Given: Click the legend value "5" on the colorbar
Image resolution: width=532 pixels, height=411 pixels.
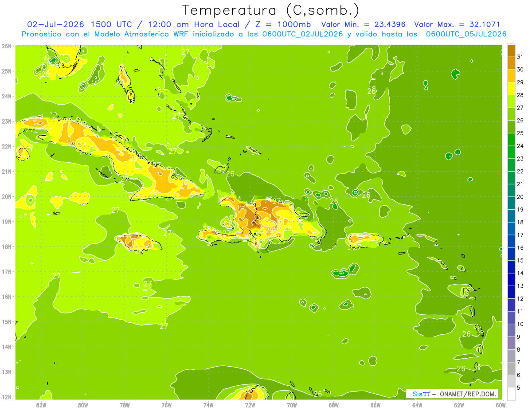Looking at the screenshot, I should 519,388.
